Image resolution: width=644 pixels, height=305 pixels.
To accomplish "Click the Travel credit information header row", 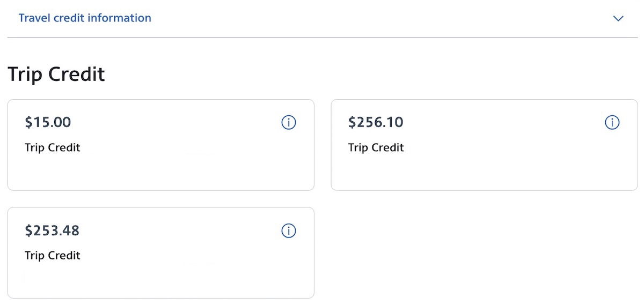I will [323, 18].
